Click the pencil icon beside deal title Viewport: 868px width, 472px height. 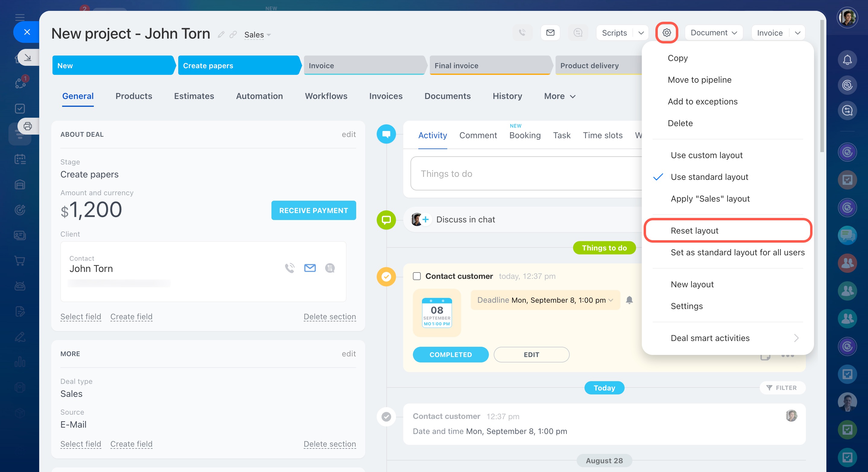pos(221,35)
